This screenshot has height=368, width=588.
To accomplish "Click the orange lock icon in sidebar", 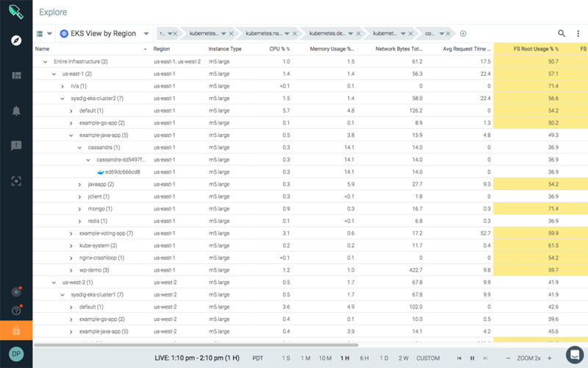I will (x=16, y=330).
